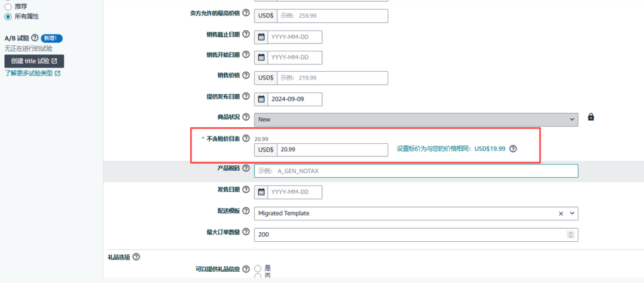Click help icon next to 卖方允许的最高价格
This screenshot has width=644, height=283.
[246, 13]
